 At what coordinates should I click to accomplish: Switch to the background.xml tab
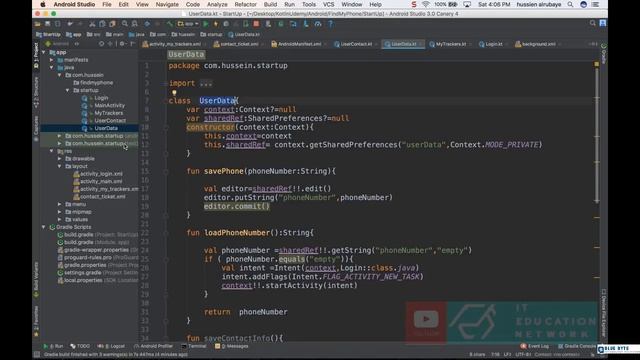pos(538,44)
